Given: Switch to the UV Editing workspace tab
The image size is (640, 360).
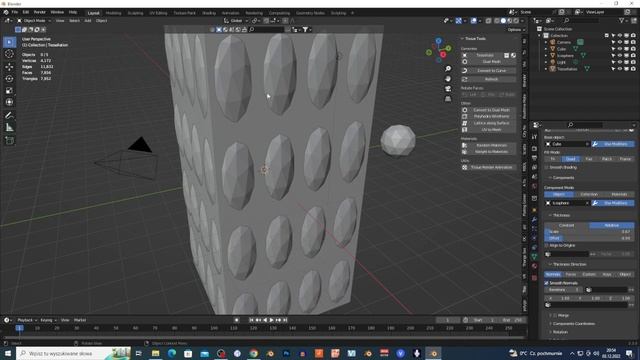Looking at the screenshot, I should pyautogui.click(x=158, y=13).
